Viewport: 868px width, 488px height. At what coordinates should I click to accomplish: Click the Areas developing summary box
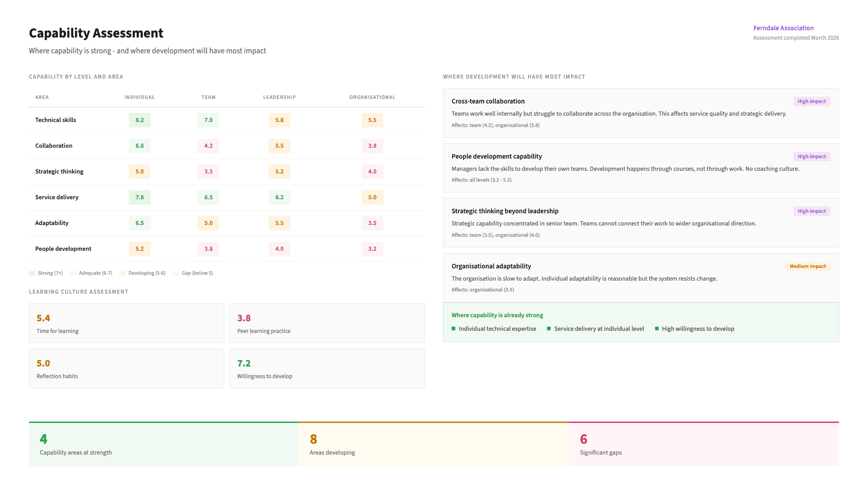pos(434,445)
